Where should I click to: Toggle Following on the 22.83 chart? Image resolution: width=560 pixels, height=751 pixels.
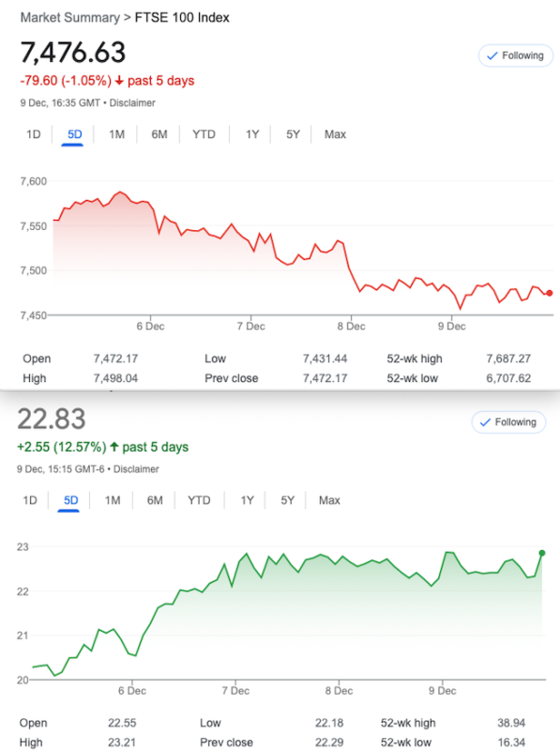(x=508, y=421)
